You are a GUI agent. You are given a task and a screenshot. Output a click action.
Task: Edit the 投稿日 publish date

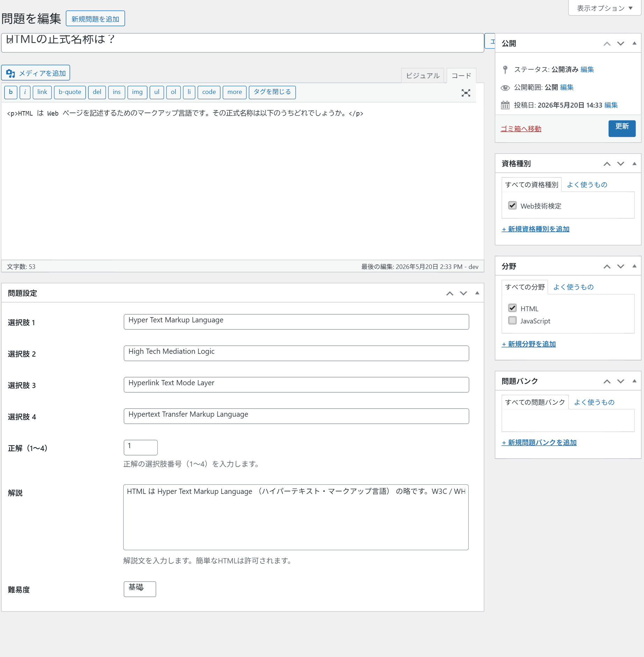coord(611,105)
